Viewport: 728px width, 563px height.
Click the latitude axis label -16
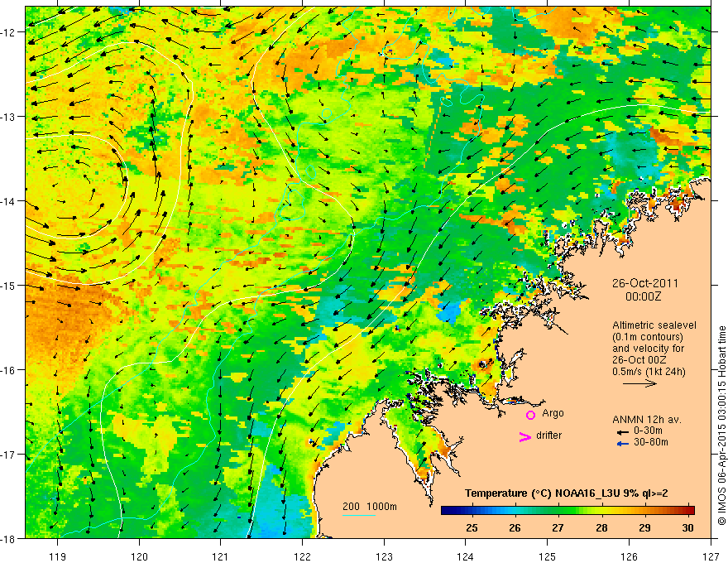[x=8, y=370]
